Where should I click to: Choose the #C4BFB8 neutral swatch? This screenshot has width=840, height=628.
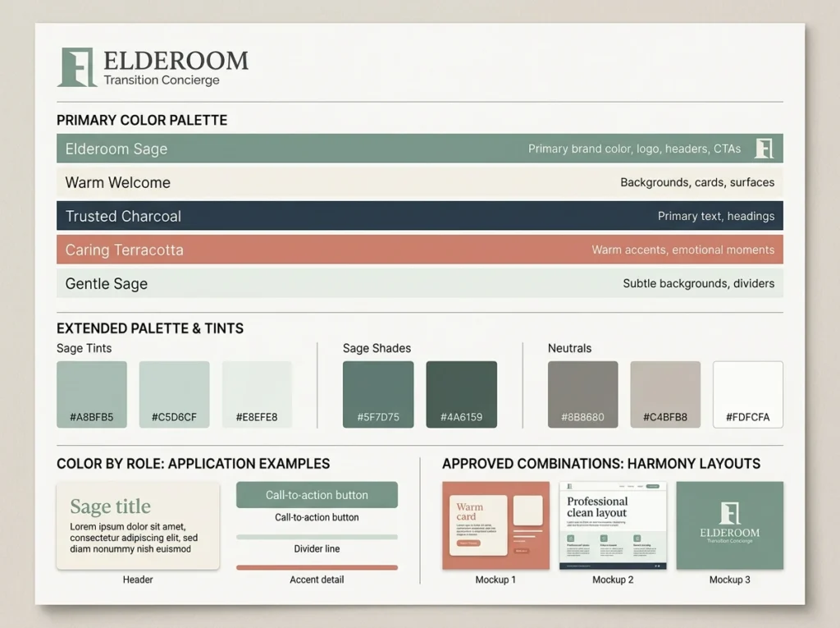point(665,394)
